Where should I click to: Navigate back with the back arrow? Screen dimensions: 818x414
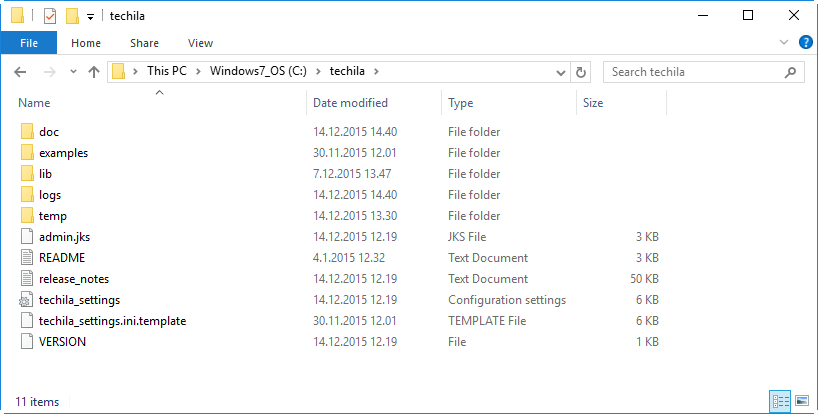(21, 72)
